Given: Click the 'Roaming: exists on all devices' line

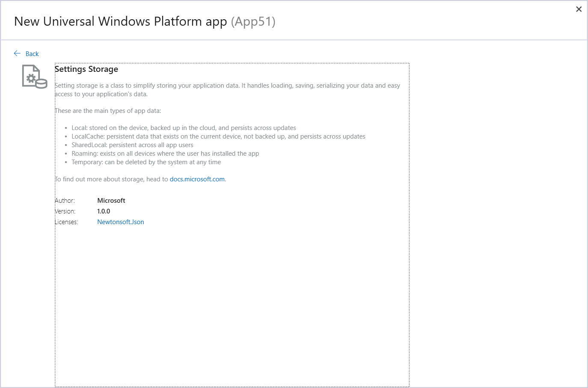Looking at the screenshot, I should click(x=165, y=154).
